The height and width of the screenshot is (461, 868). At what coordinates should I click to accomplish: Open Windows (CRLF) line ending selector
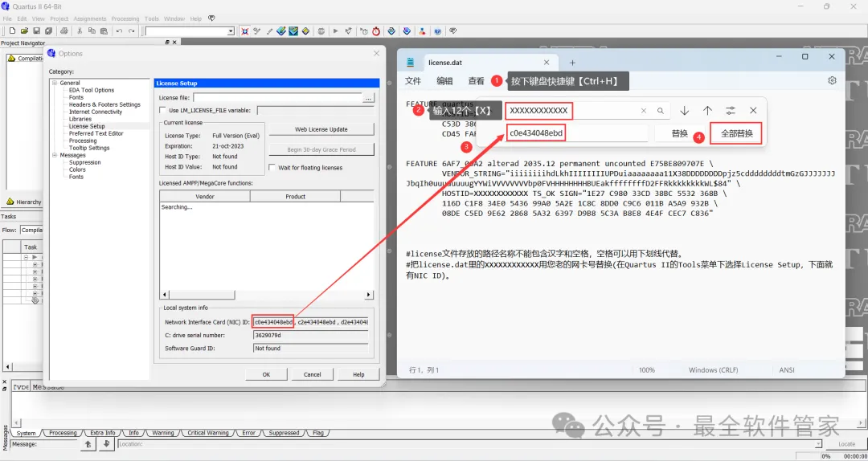(713, 369)
